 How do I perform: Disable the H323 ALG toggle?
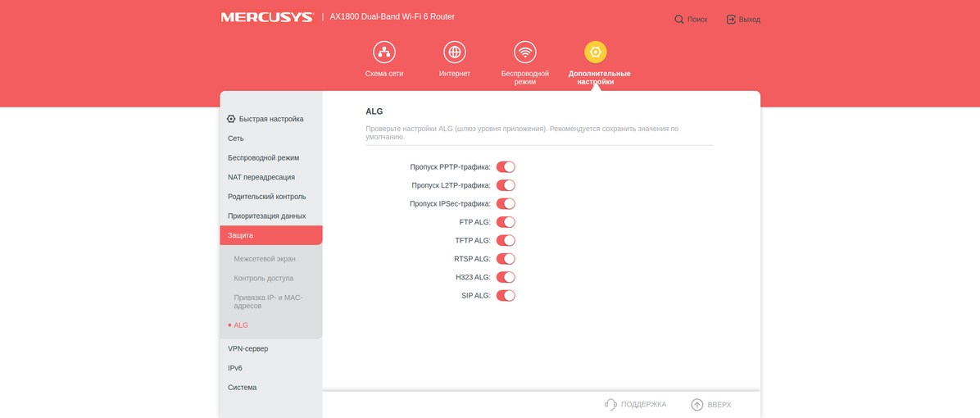click(x=506, y=277)
